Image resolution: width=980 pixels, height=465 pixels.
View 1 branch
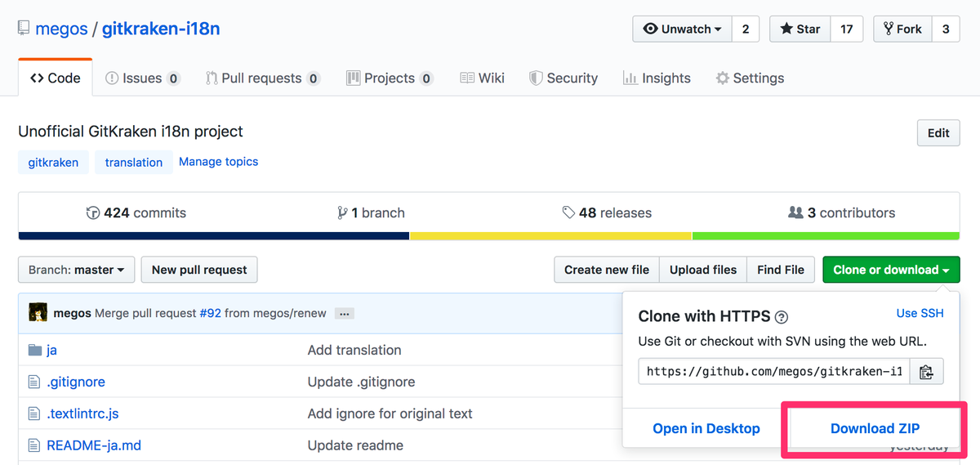(x=371, y=212)
